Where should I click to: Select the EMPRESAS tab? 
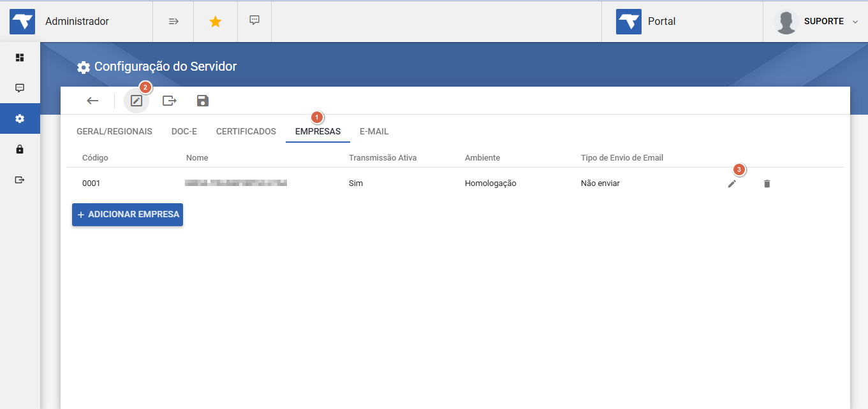pyautogui.click(x=318, y=131)
